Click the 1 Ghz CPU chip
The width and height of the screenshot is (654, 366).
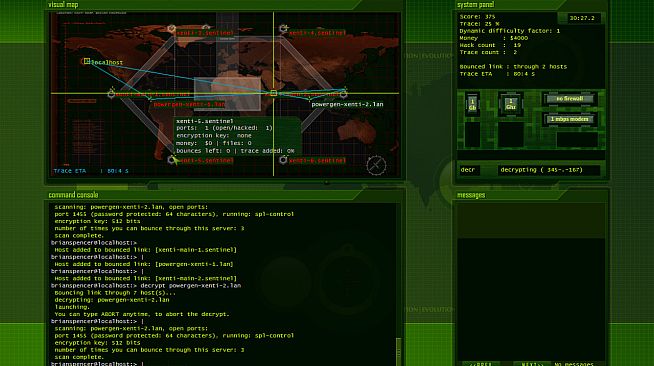511,104
